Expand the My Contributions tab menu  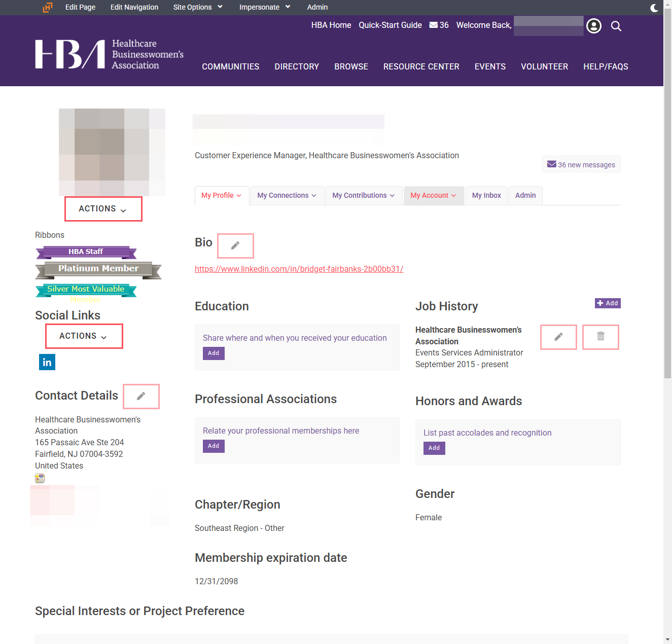click(x=364, y=196)
